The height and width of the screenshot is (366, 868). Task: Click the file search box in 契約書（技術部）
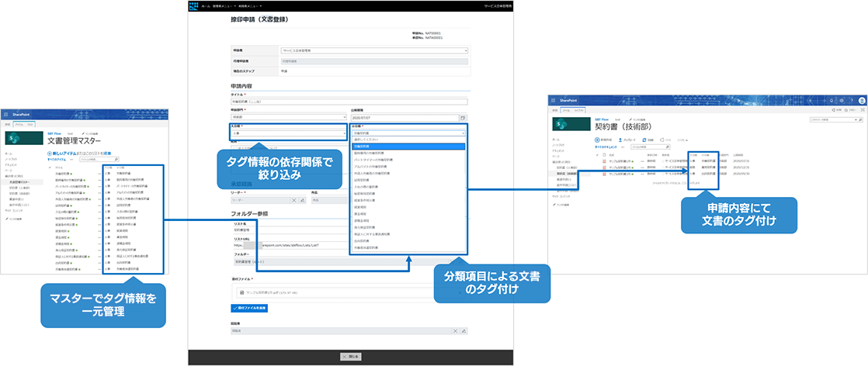[649, 147]
